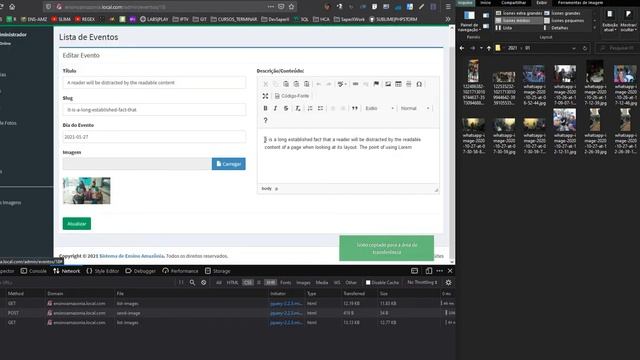Switch to the Debugger devtools tab
The image size is (640, 360).
140,271
